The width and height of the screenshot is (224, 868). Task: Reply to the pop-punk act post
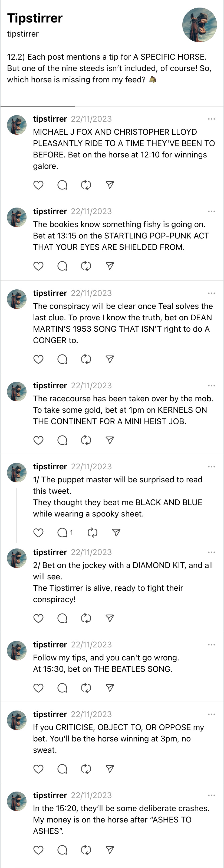[x=62, y=266]
